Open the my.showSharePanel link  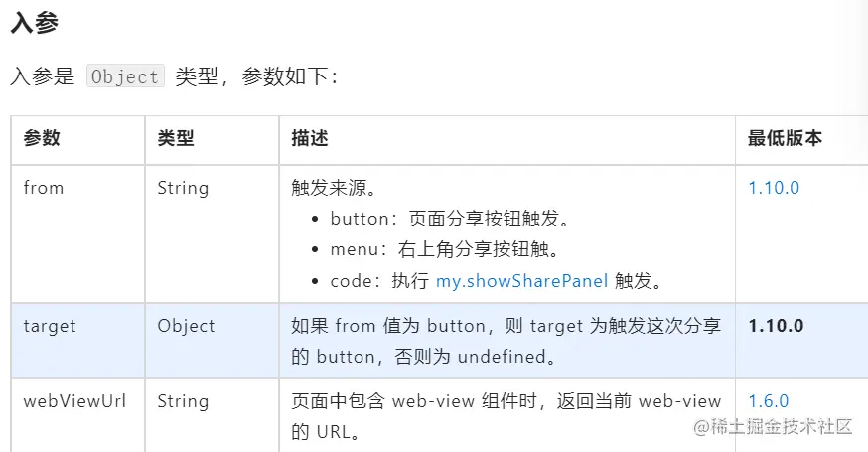521,281
